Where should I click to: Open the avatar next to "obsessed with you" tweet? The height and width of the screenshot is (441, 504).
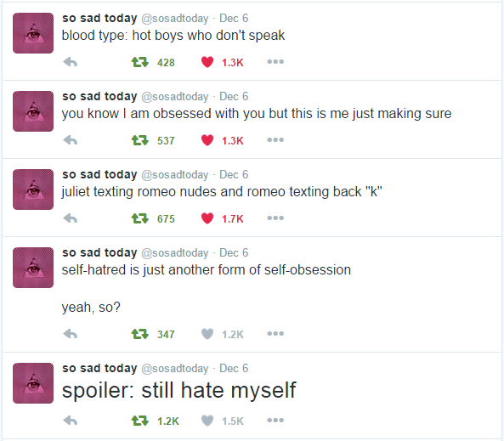[x=33, y=111]
